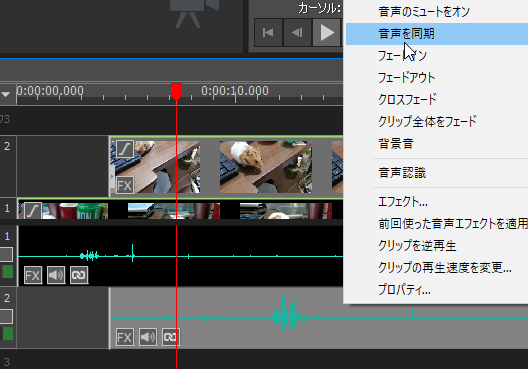Choose 背景音 menu entry
Screen dimensions: 528x369
[437, 143]
